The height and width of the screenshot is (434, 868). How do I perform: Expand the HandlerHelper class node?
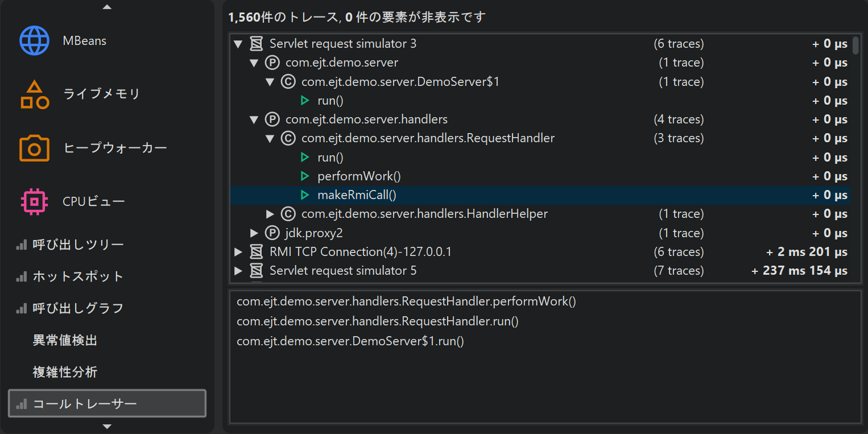pyautogui.click(x=270, y=214)
